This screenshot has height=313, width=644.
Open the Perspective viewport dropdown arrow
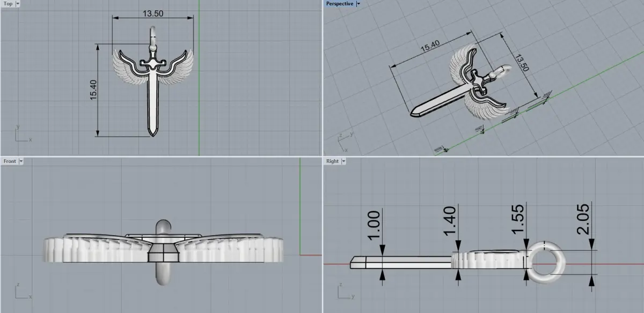(358, 4)
